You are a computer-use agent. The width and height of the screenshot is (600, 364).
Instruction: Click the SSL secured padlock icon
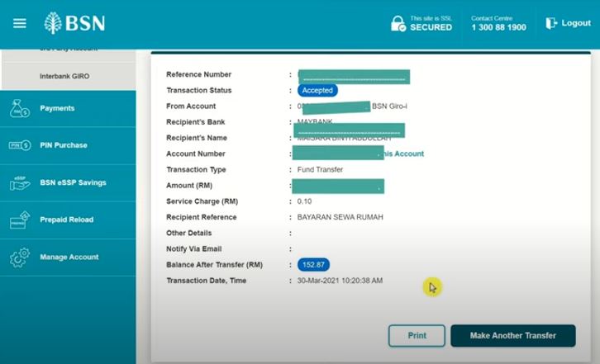398,23
